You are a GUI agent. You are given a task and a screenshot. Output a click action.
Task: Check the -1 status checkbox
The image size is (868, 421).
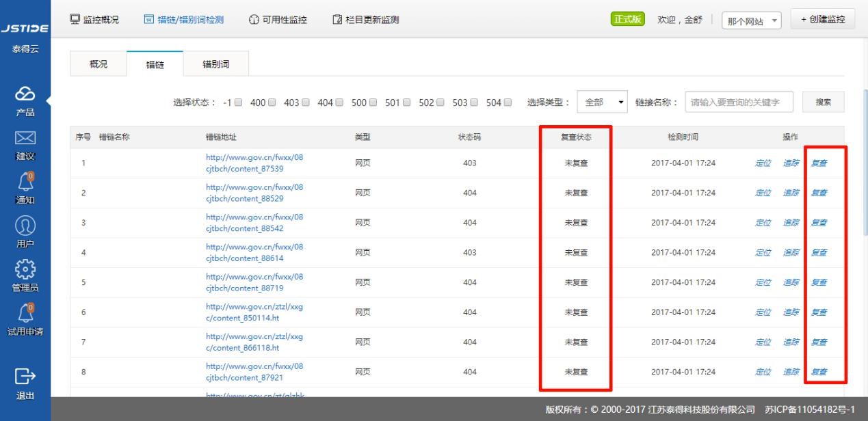pos(238,103)
